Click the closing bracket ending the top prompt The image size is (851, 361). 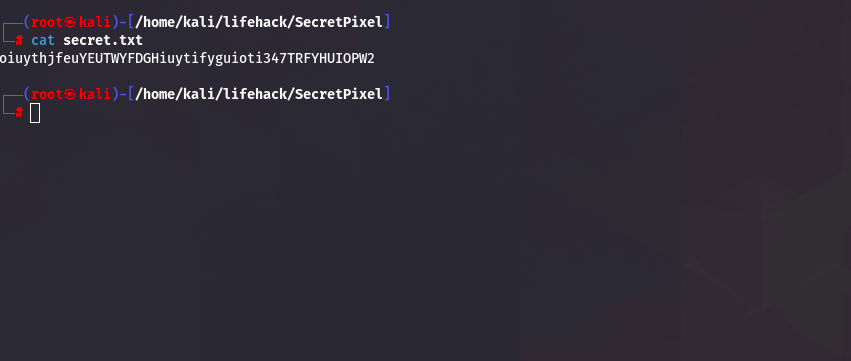387,23
